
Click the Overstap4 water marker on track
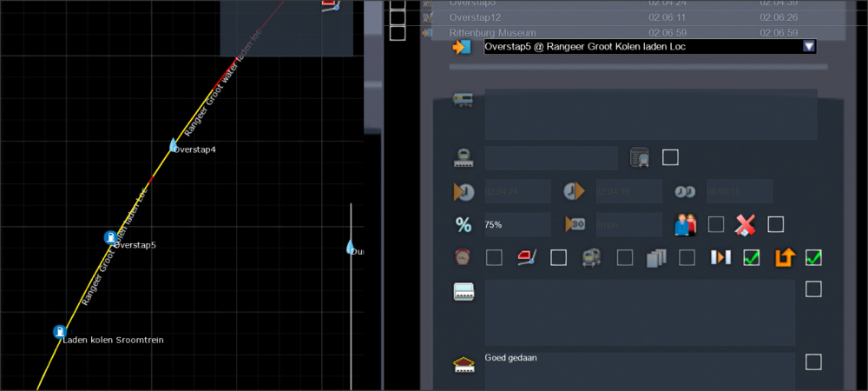[174, 145]
